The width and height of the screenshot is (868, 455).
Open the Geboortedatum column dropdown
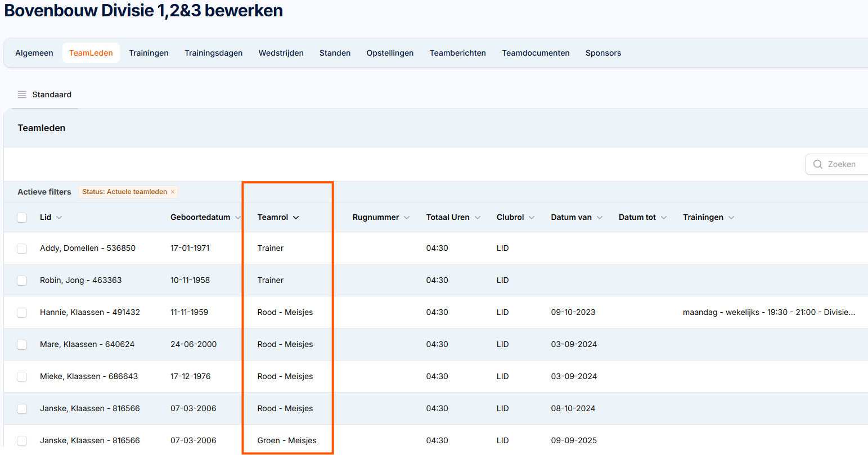click(x=238, y=218)
